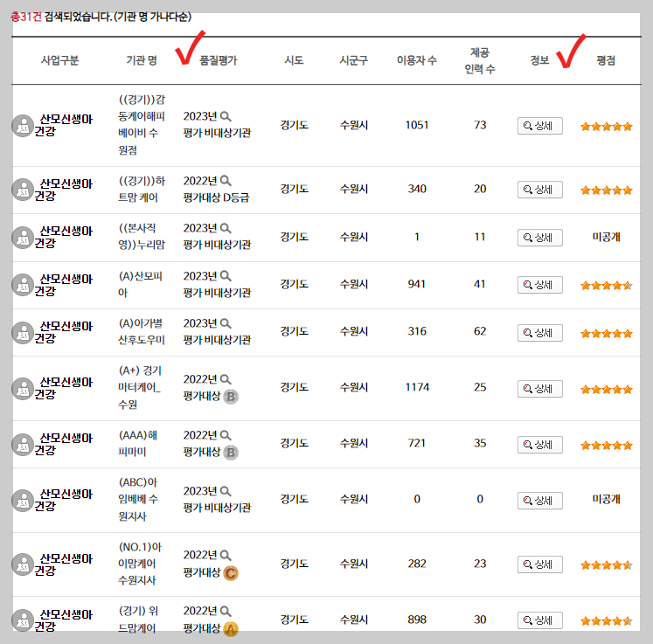
Task: Click 2022년 magnifier for (경기) 위드맘케어
Action: (226, 611)
